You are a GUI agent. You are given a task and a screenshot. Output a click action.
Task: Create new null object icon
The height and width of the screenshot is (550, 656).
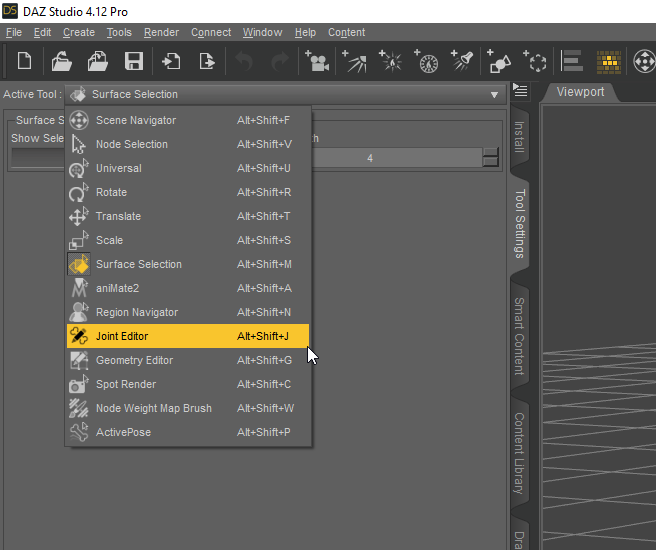point(535,61)
